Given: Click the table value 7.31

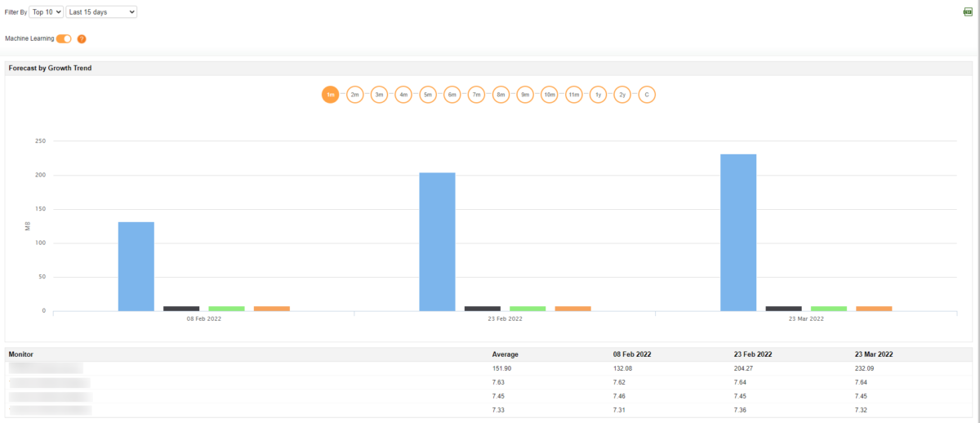Looking at the screenshot, I should tap(619, 409).
